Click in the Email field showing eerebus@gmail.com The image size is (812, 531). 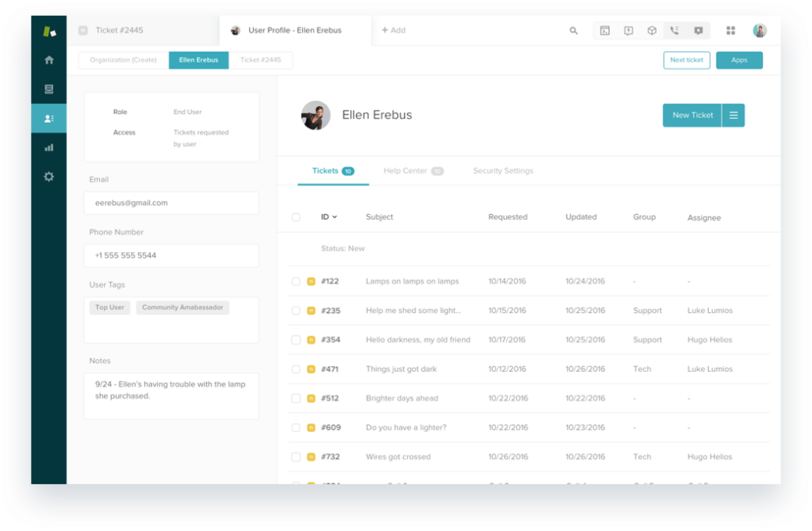pyautogui.click(x=170, y=203)
